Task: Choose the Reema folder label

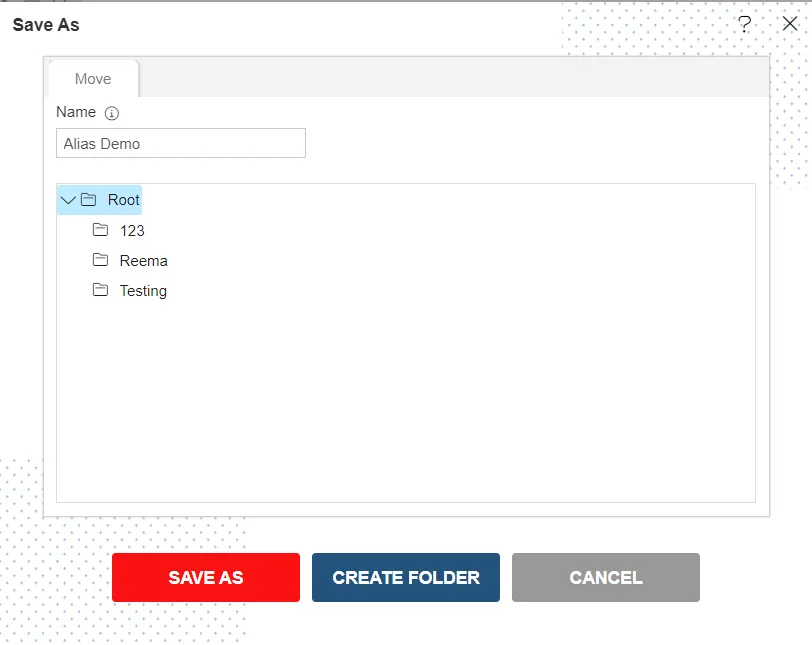Action: coord(143,261)
